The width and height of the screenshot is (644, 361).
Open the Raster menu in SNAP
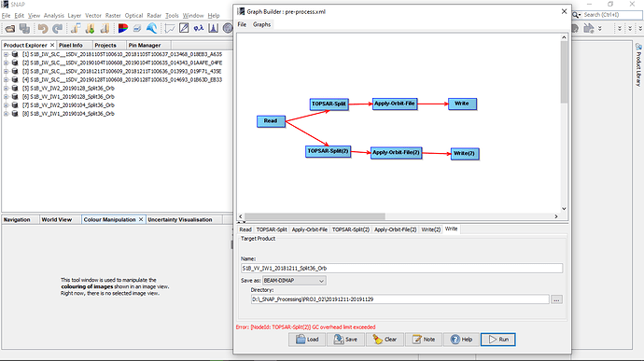pyautogui.click(x=113, y=16)
